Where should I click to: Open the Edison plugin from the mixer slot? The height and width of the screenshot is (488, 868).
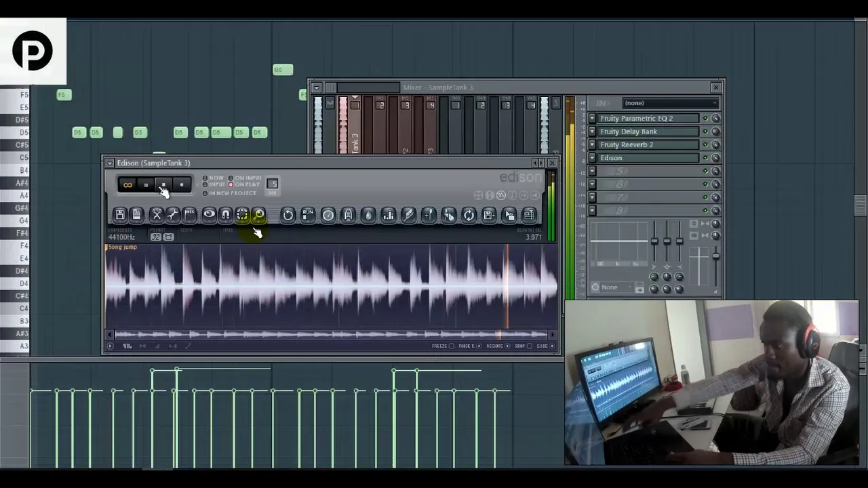[648, 158]
